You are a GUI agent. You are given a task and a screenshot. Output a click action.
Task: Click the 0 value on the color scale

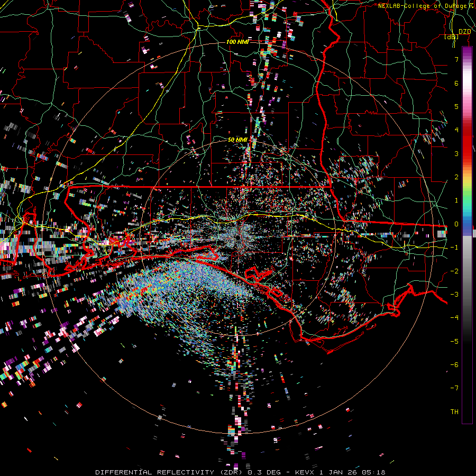(456, 224)
